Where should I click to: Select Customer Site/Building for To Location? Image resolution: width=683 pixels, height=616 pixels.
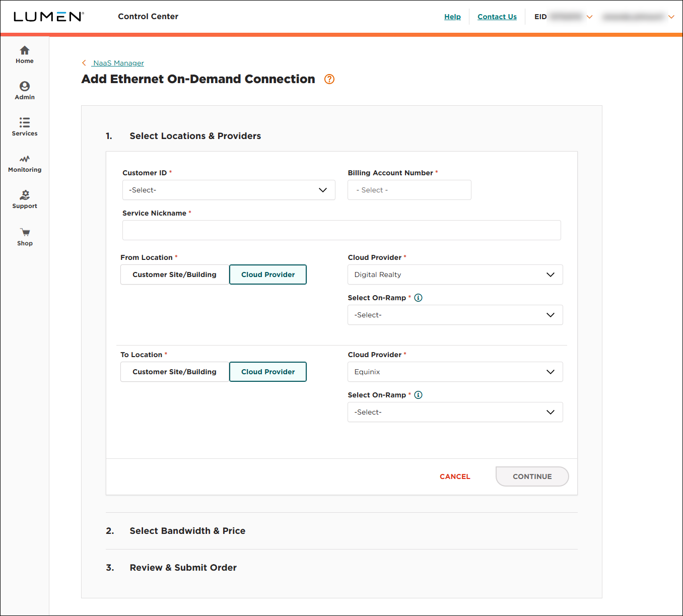pyautogui.click(x=174, y=372)
